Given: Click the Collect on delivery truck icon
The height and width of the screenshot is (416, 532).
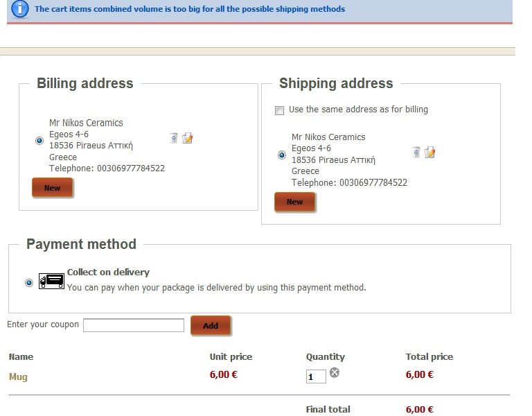Looking at the screenshot, I should 51,281.
